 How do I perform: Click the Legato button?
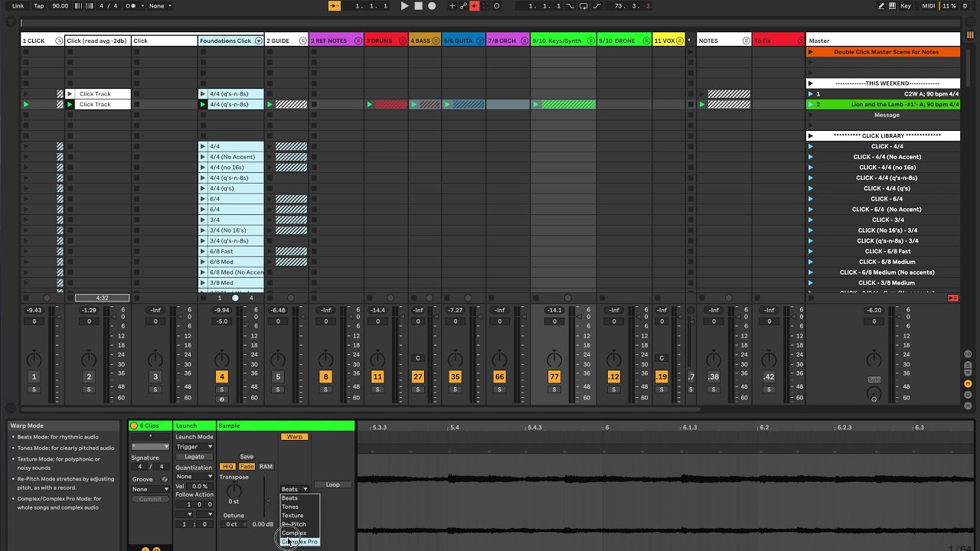(194, 457)
